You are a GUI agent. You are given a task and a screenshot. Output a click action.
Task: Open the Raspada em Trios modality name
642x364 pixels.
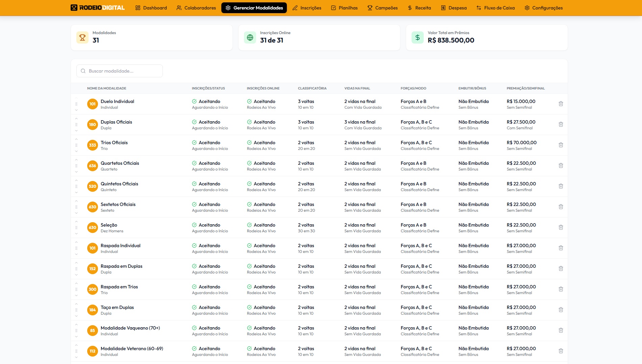[119, 287]
